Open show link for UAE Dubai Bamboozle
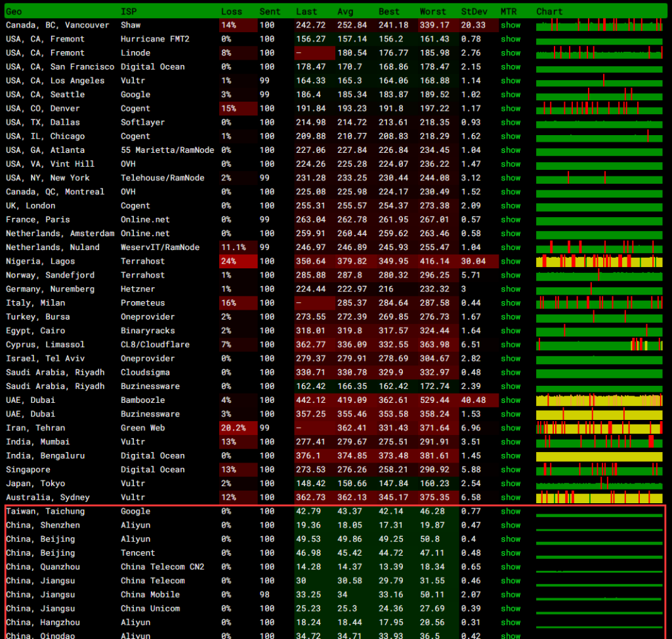Screen dimensions: 672x639 pos(510,400)
